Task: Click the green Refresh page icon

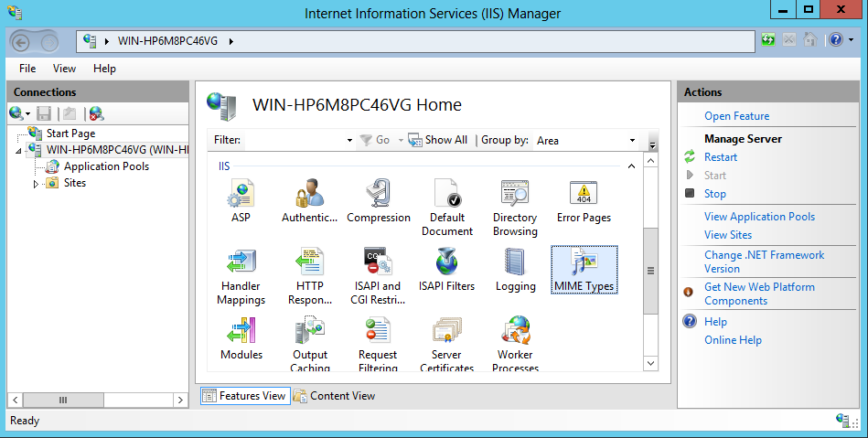Action: (767, 39)
